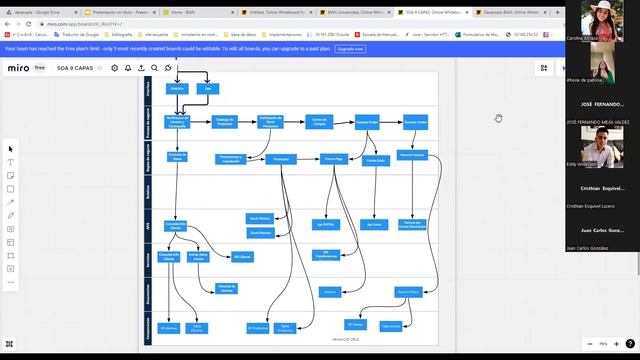Click iPhone de patricia video thumbnail
Image resolution: width=640 pixels, height=360 pixels.
tap(602, 63)
